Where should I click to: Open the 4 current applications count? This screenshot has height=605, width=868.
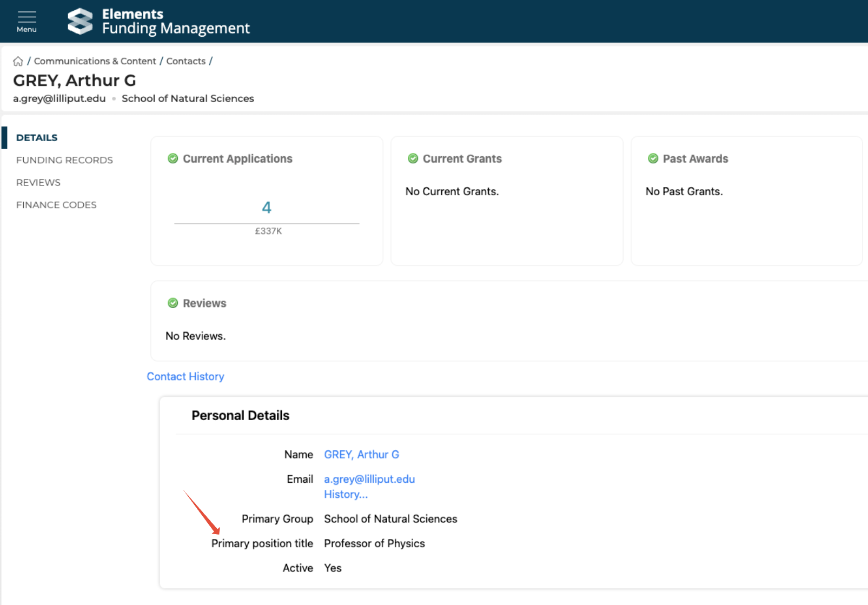coord(266,208)
